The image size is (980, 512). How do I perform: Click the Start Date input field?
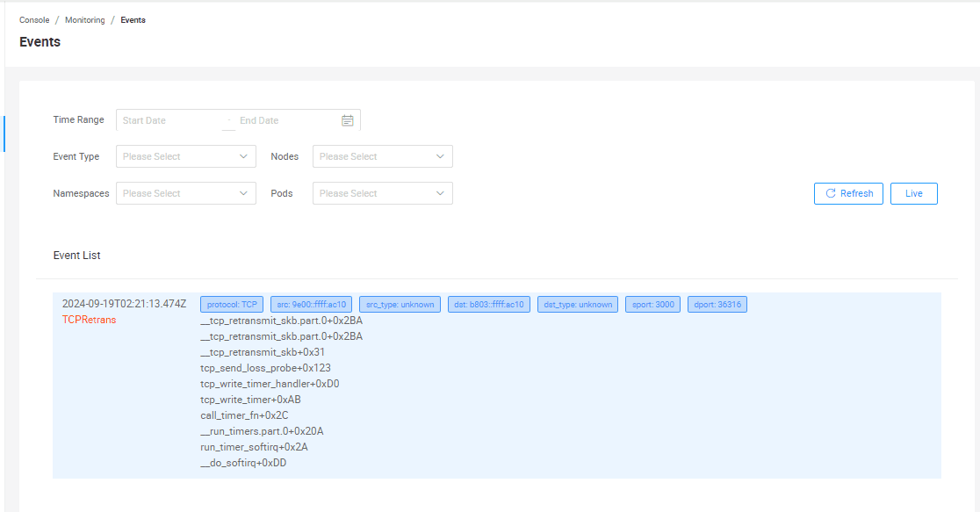coord(169,120)
